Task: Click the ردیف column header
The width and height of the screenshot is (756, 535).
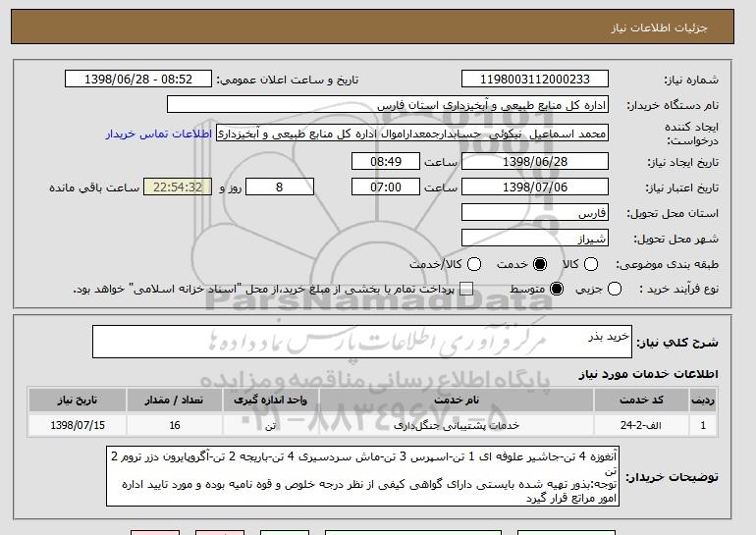Action: 703,401
